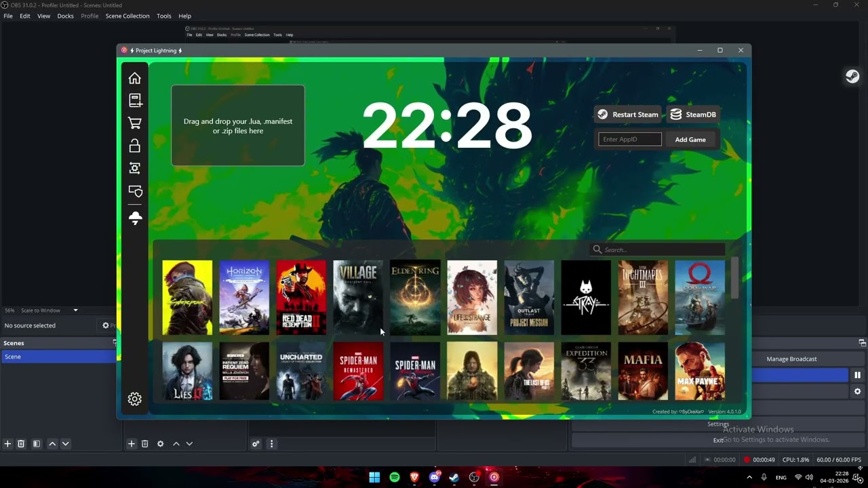868x488 pixels.
Task: Open the Help menu in OBS
Action: click(x=184, y=16)
